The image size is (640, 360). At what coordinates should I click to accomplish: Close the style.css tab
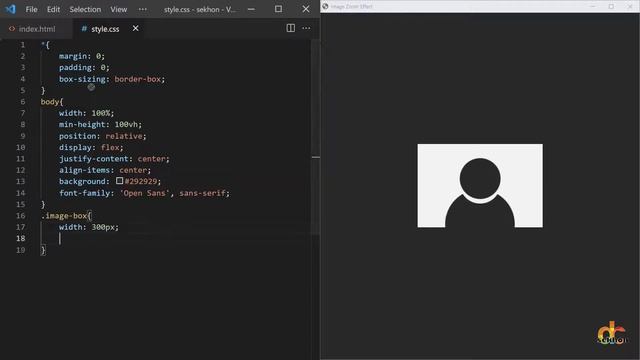(x=136, y=28)
